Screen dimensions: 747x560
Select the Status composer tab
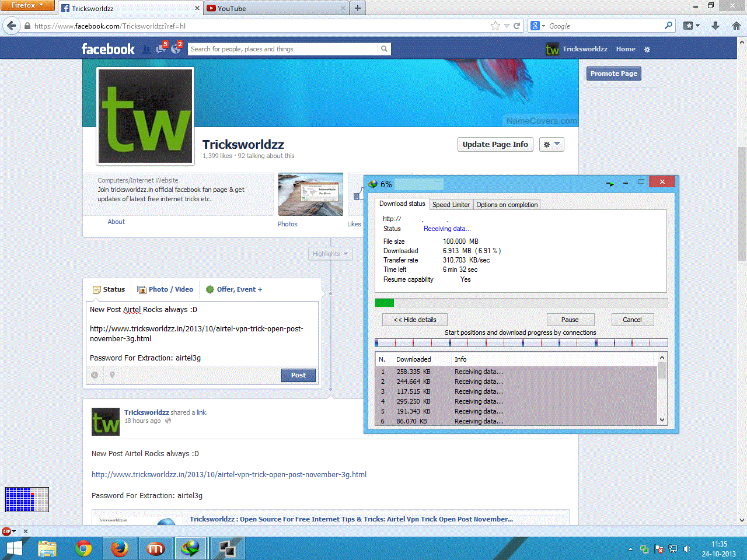click(x=109, y=289)
